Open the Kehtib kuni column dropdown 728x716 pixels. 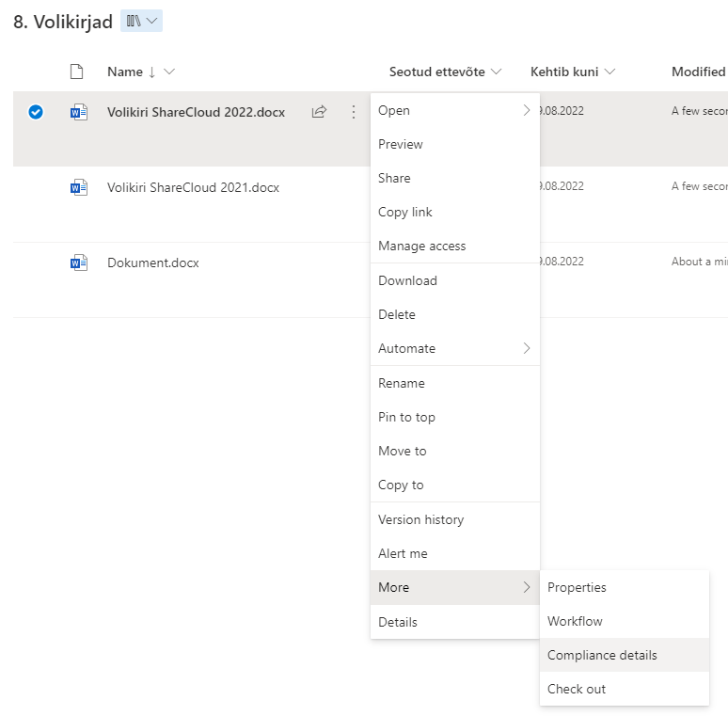tap(609, 72)
